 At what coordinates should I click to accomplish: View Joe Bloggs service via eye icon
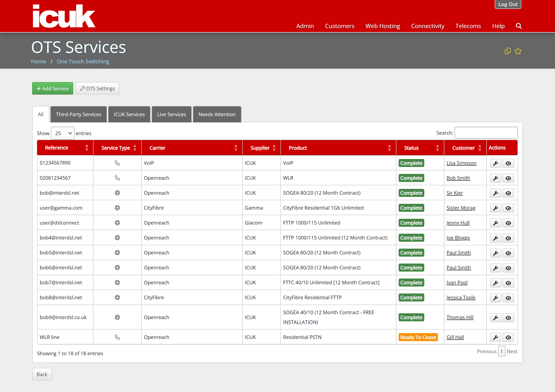(x=508, y=238)
